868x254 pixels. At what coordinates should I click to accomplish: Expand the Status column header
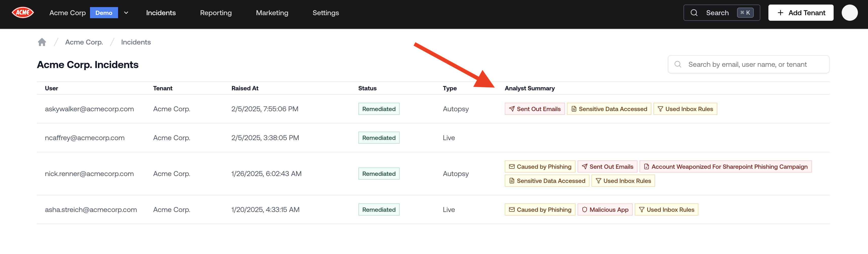[367, 88]
